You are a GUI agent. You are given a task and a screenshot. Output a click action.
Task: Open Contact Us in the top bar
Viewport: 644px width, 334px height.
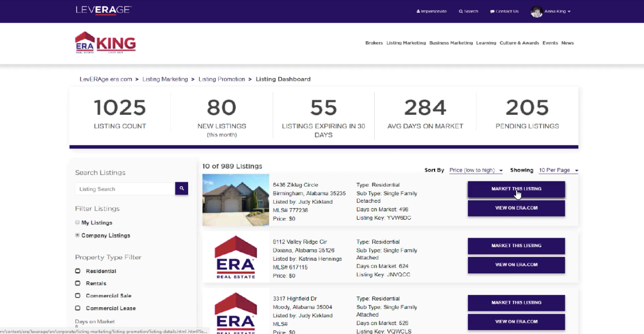(504, 12)
